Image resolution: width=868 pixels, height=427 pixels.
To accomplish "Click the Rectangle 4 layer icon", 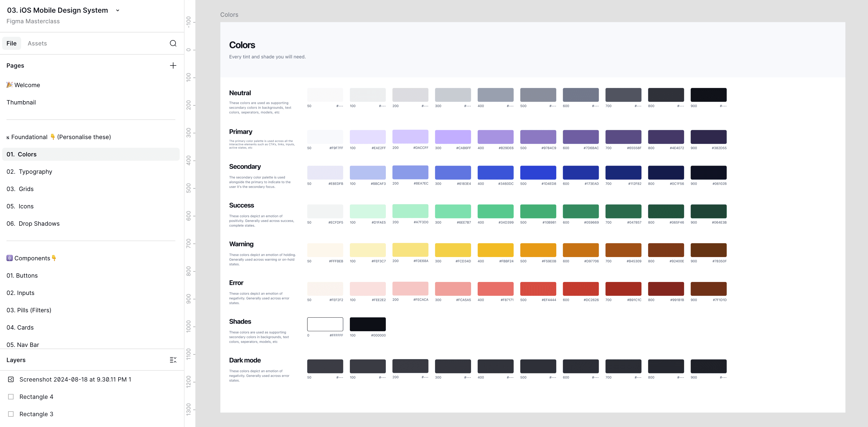I will (x=11, y=397).
